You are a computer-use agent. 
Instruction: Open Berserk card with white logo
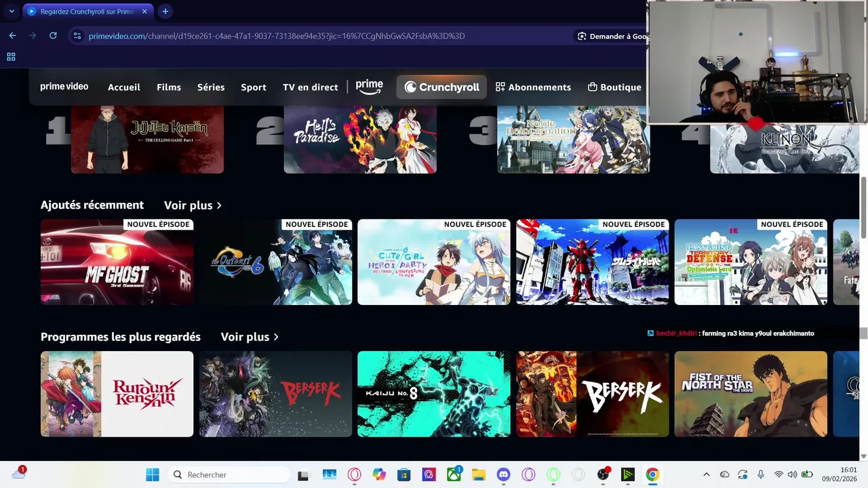pos(593,394)
